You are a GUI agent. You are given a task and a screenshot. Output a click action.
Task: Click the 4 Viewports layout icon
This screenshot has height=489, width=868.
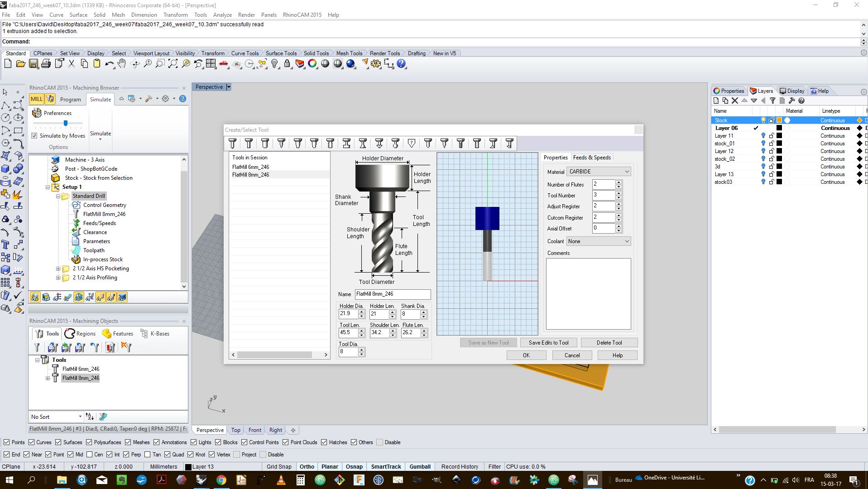(211, 64)
